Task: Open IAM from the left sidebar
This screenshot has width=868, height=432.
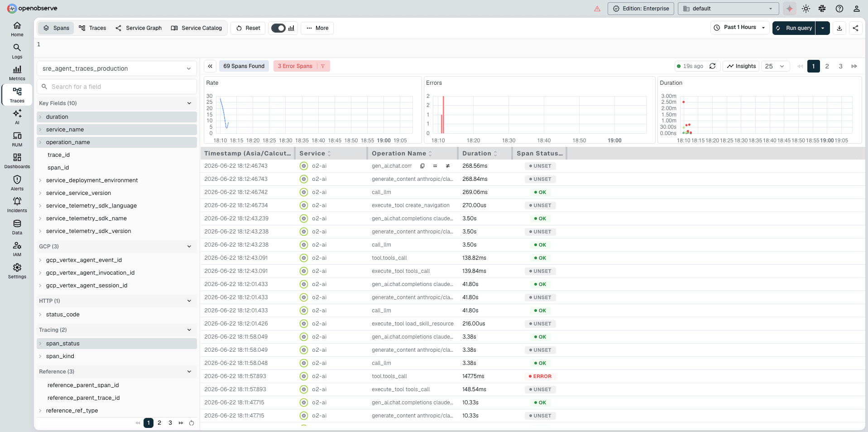Action: point(17,249)
